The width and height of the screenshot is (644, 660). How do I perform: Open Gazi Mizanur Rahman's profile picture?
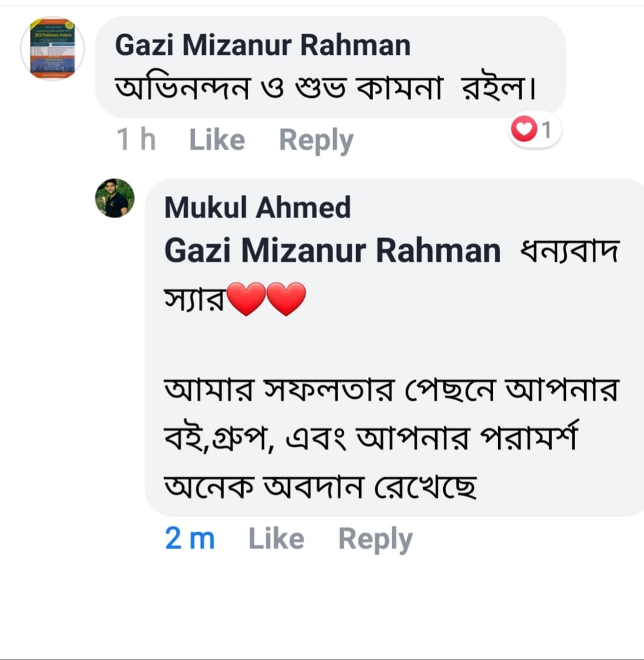coord(52,49)
